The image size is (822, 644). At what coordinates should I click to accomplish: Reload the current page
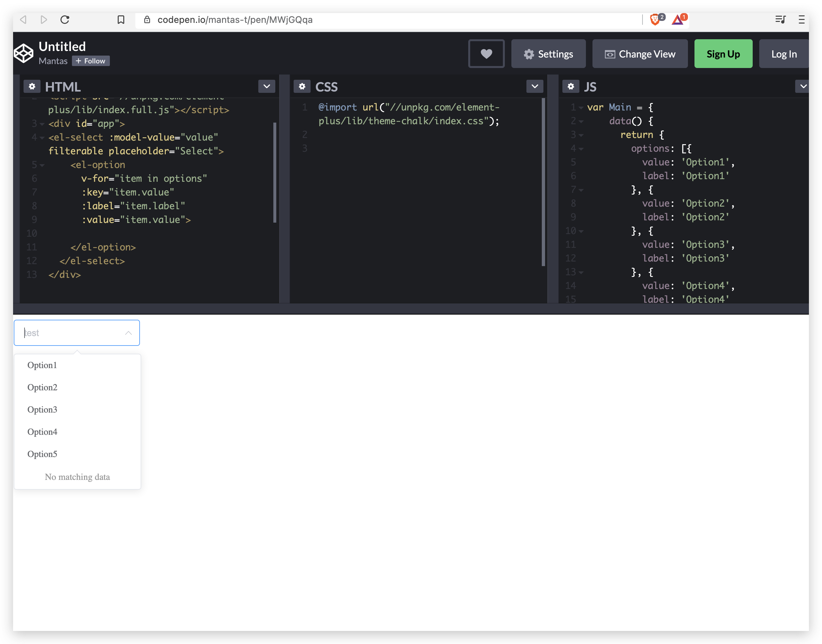pos(65,20)
